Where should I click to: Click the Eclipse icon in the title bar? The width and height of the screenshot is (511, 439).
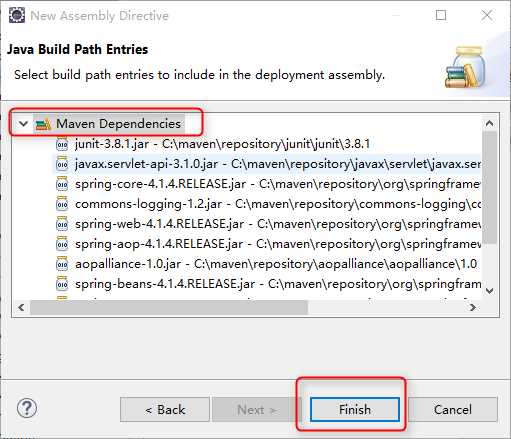17,15
